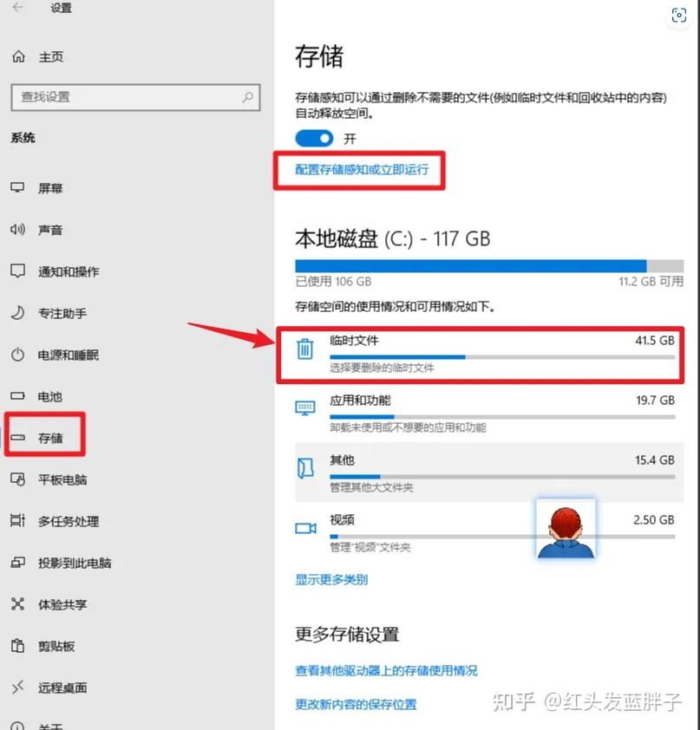700x730 pixels.
Task: Click 更改新内容的保存位置 link
Action: pos(356,704)
